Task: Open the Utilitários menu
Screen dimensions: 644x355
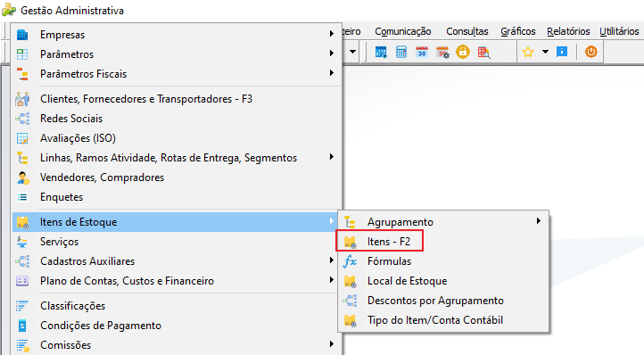Action: pos(619,31)
